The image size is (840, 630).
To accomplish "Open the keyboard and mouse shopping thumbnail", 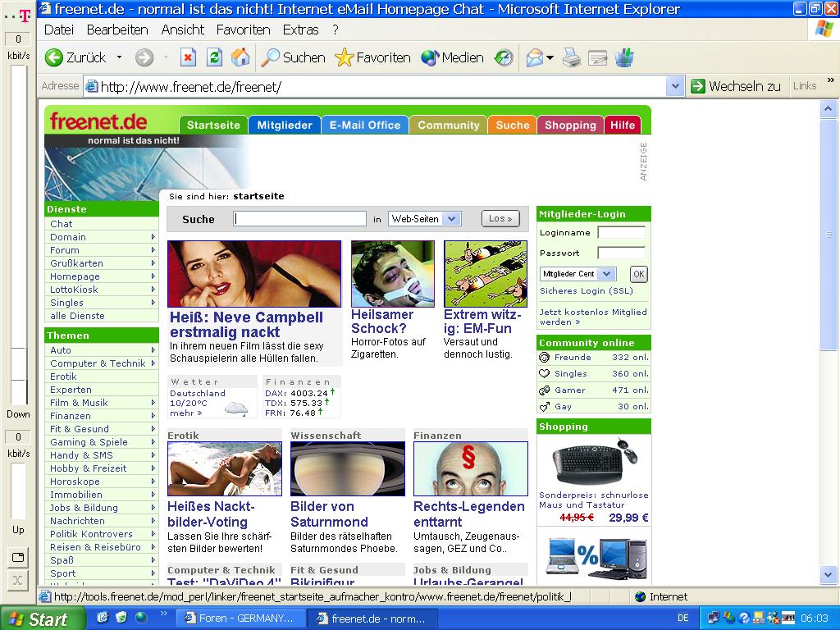I will 594,462.
